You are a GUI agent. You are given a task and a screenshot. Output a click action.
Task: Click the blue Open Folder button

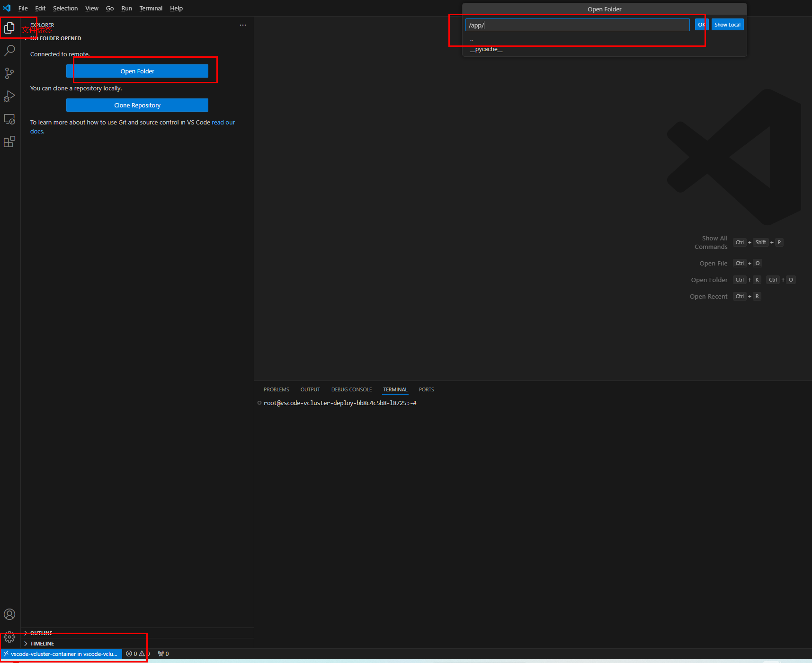(x=137, y=71)
